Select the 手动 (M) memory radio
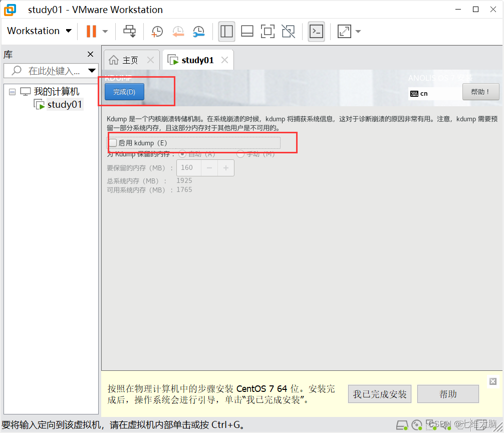Screen dimensions: 504x433 click(240, 154)
